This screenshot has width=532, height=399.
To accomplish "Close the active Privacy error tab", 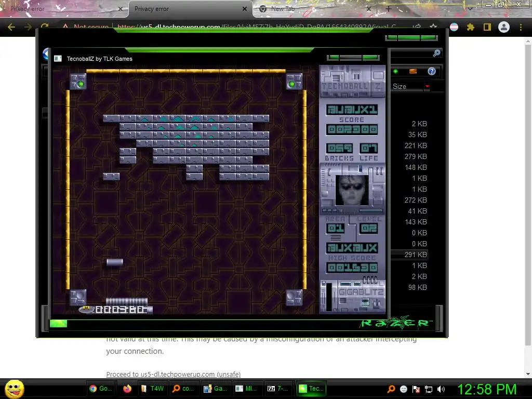I will 245,9.
